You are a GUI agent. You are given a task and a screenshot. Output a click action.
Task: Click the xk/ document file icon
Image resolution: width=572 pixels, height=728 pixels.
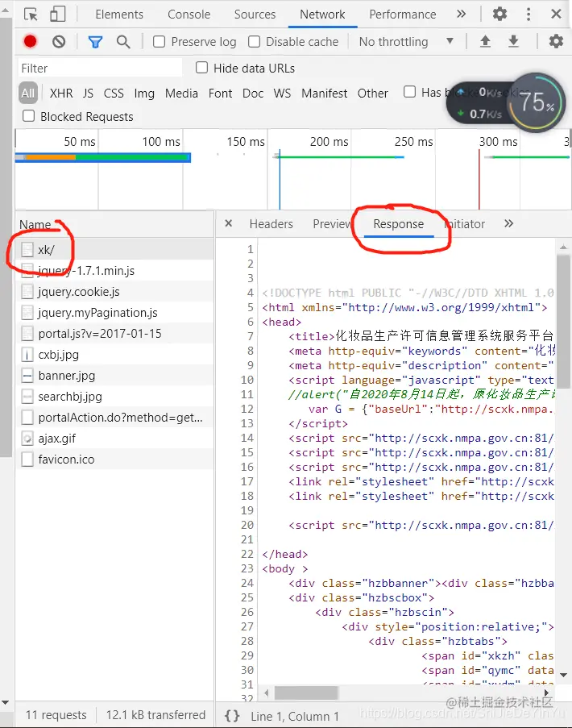(x=27, y=250)
